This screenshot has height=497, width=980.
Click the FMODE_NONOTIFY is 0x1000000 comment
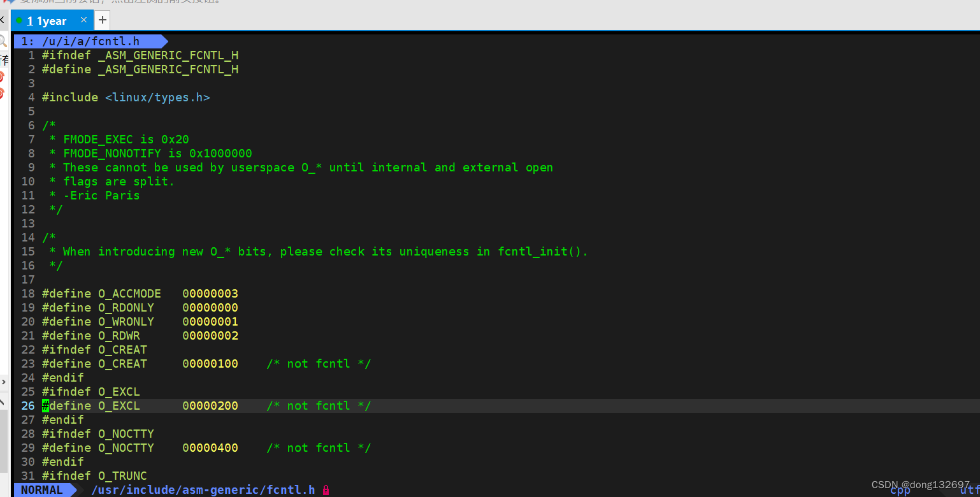coord(157,154)
